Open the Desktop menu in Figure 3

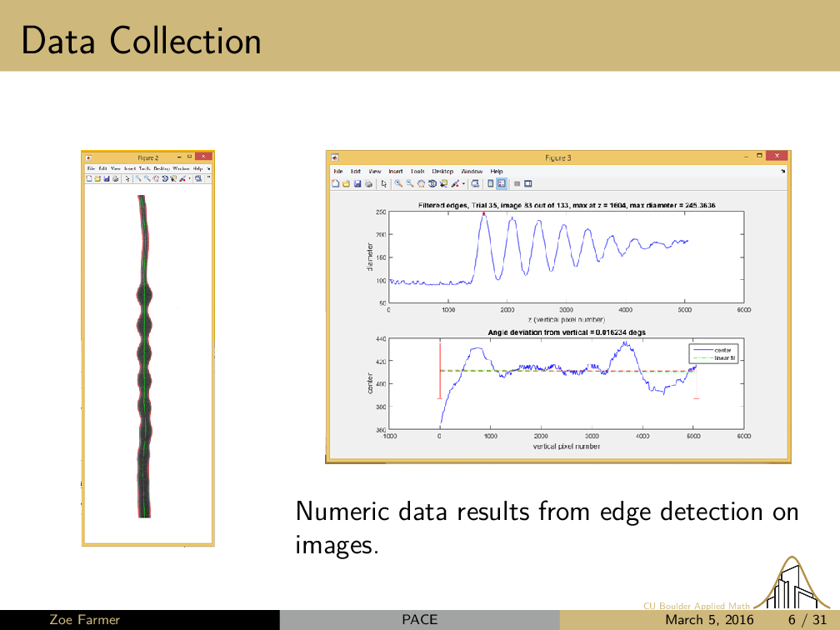point(442,171)
